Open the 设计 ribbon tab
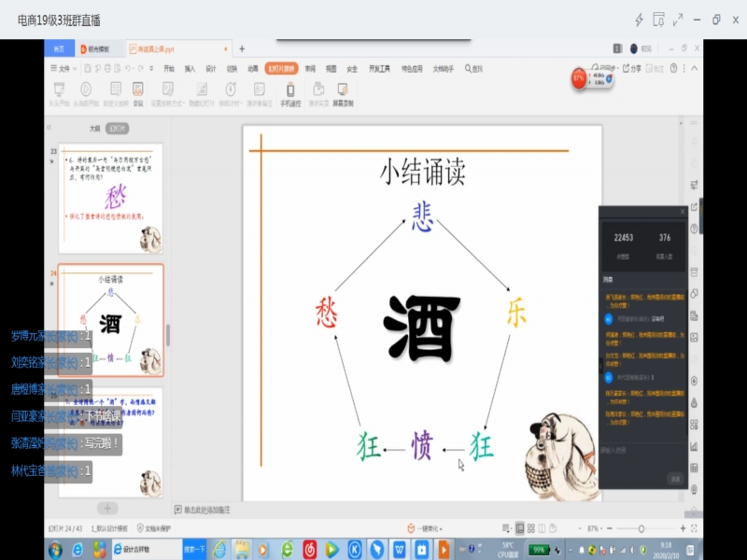This screenshot has width=747, height=560. 211,68
